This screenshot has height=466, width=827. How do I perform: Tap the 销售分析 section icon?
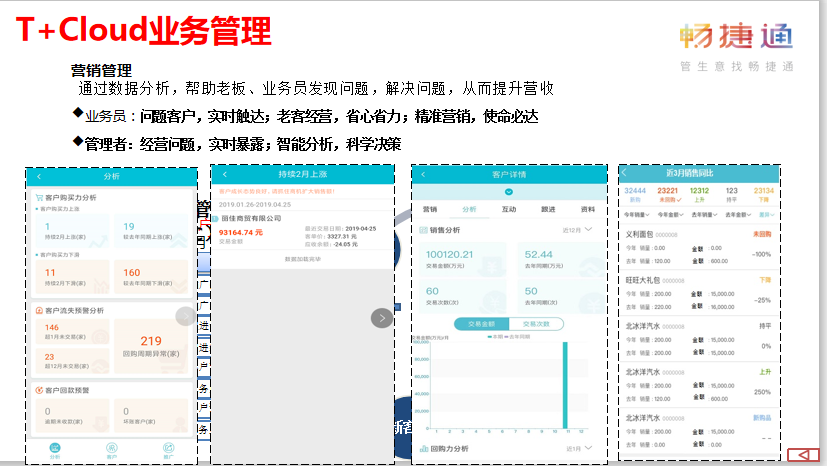(x=423, y=230)
